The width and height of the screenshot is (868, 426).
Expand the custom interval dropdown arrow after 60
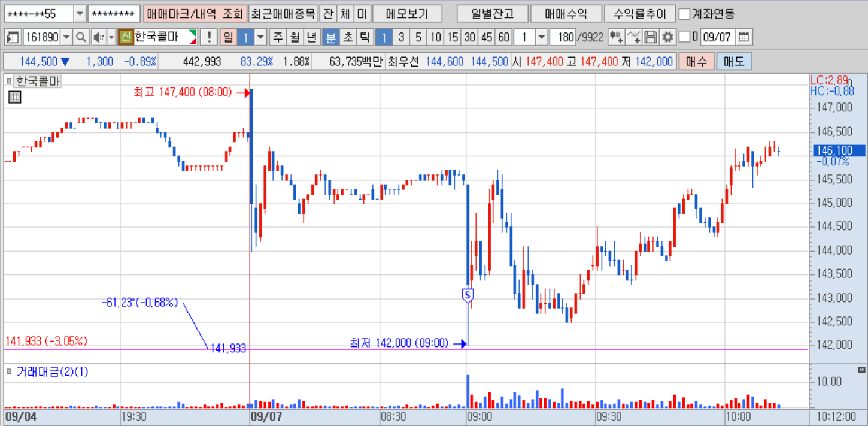pyautogui.click(x=541, y=37)
